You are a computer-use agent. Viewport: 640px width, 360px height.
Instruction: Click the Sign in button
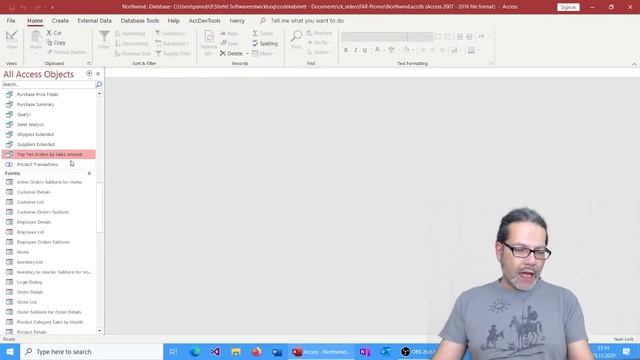(x=568, y=7)
